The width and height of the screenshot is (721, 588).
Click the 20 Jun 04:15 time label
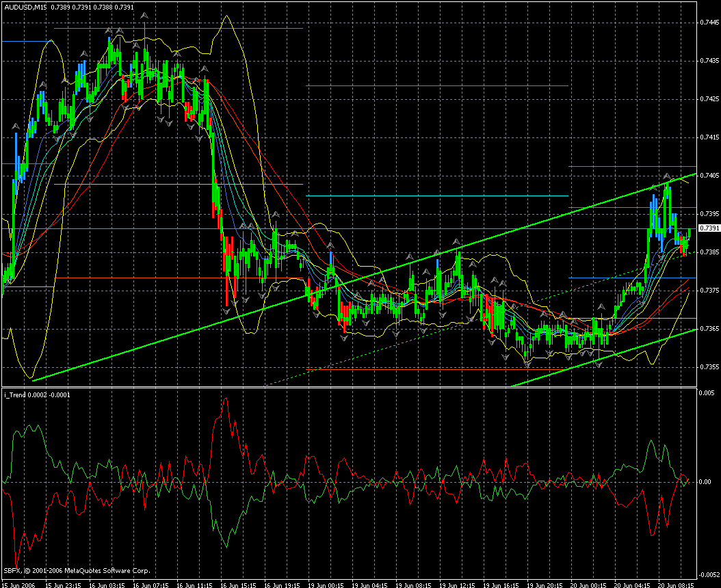pos(632,585)
